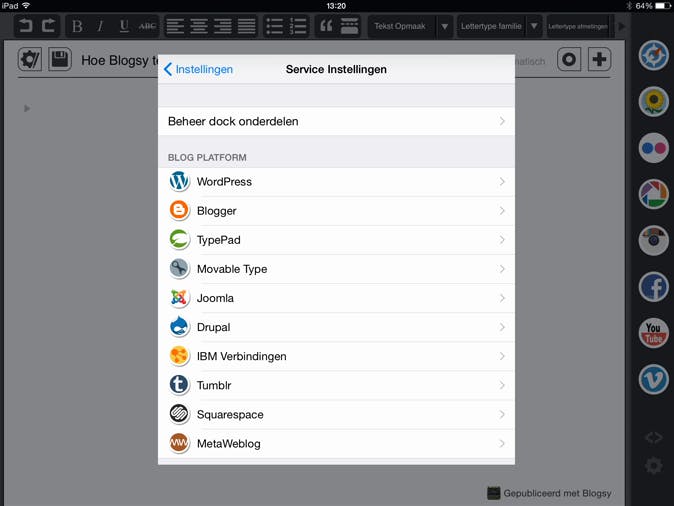The width and height of the screenshot is (674, 506).
Task: Open Lettertype afmetingen dropdown
Action: 578,26
